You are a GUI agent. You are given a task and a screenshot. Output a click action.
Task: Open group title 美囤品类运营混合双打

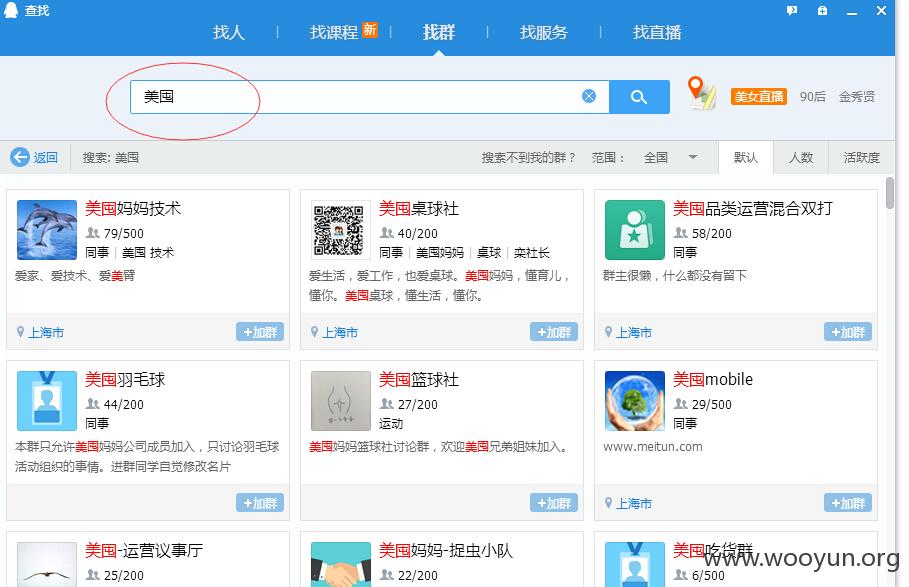click(753, 209)
